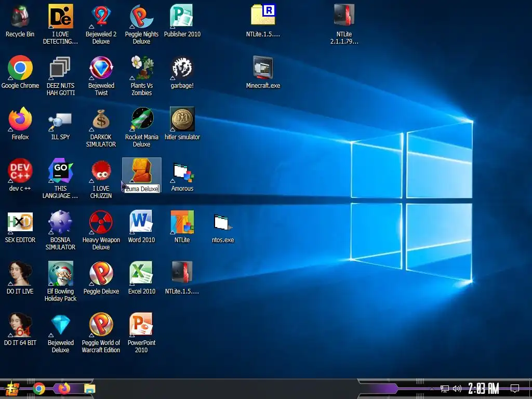532x399 pixels.
Task: Open File Explorer from the taskbar
Action: point(89,389)
